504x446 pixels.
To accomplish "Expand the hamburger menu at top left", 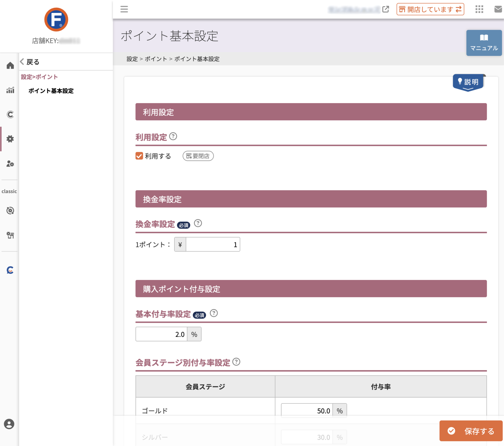I will click(124, 9).
